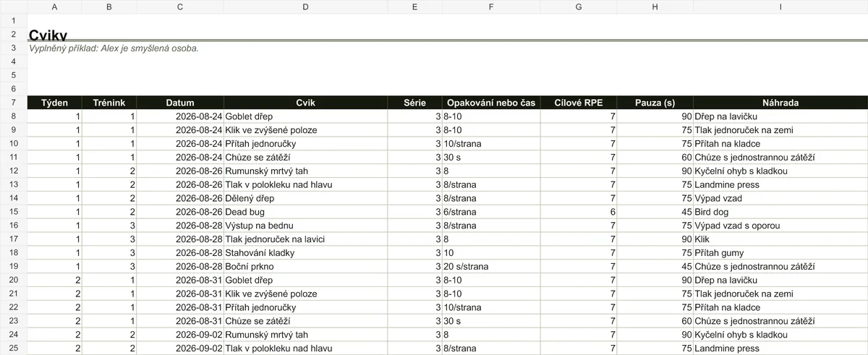Select 'Klik ve zvýšené poloze' in row 9

click(305, 130)
